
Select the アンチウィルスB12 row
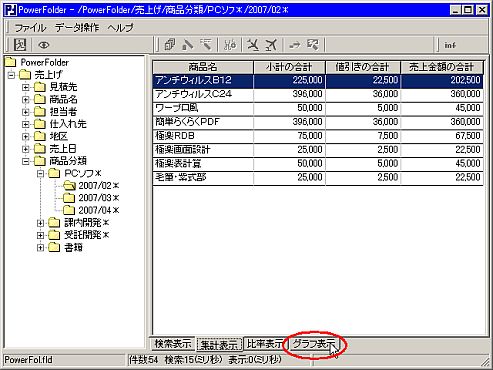pos(318,80)
